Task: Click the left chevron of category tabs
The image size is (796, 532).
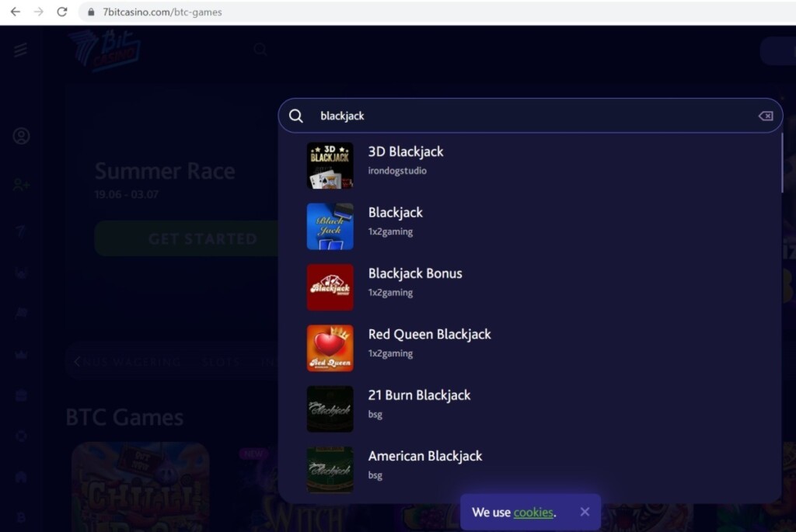Action: 77,362
